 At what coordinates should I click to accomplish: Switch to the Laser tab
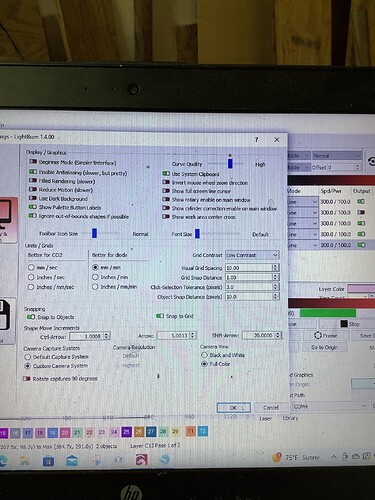pos(266,418)
